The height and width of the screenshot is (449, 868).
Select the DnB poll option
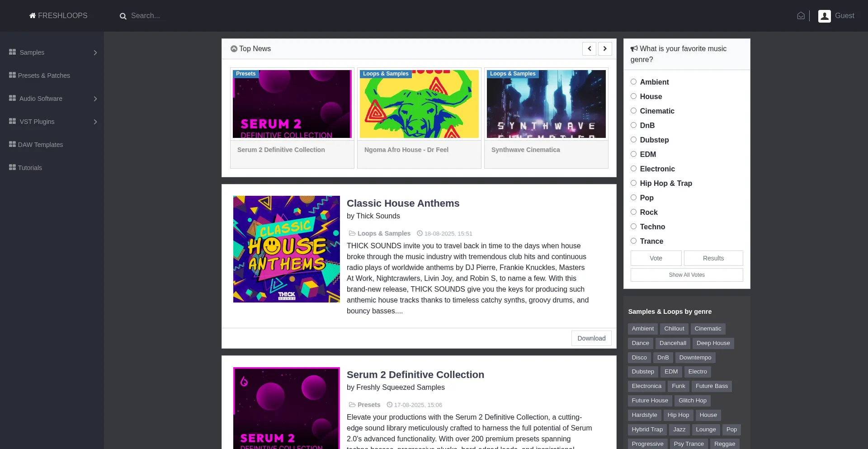633,125
